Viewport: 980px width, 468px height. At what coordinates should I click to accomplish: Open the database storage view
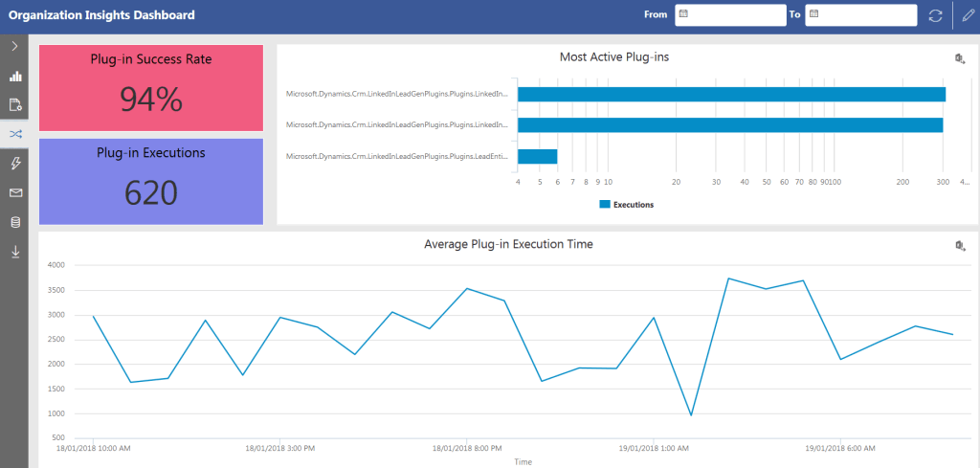[x=14, y=222]
